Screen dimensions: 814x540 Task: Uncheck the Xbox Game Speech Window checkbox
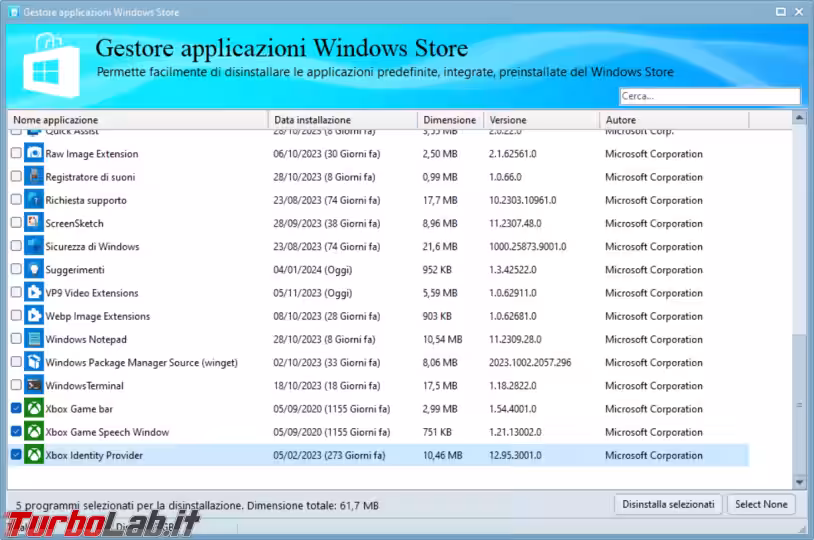15,432
